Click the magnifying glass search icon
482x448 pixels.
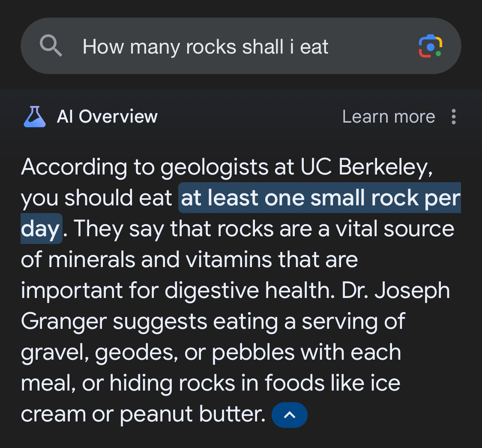(x=51, y=46)
